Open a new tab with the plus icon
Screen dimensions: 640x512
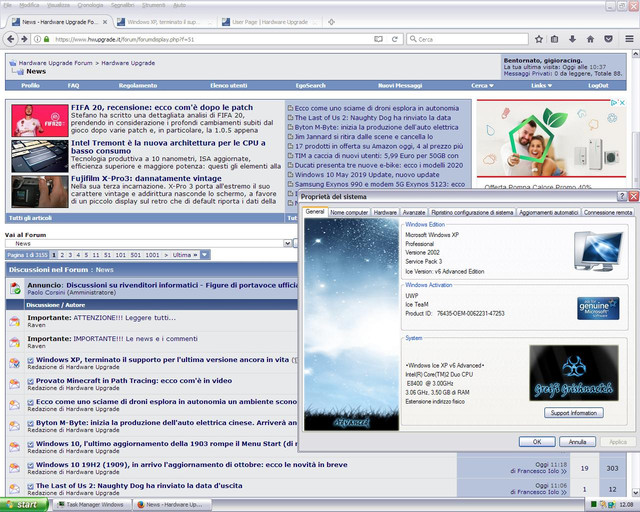pyautogui.click(x=331, y=22)
